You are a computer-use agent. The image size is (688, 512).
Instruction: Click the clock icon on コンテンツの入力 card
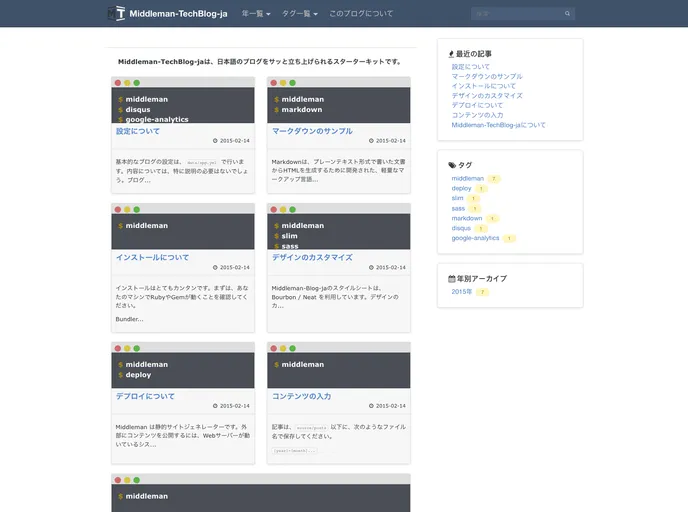tap(372, 406)
